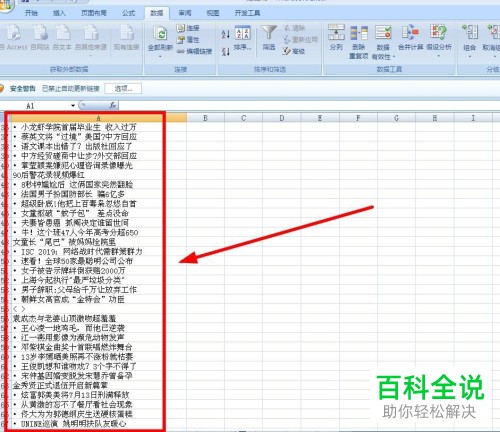Select cell reading 金秀贤正式退伍开启新篇章
Viewport: 500px width, 432px height.
click(98, 386)
